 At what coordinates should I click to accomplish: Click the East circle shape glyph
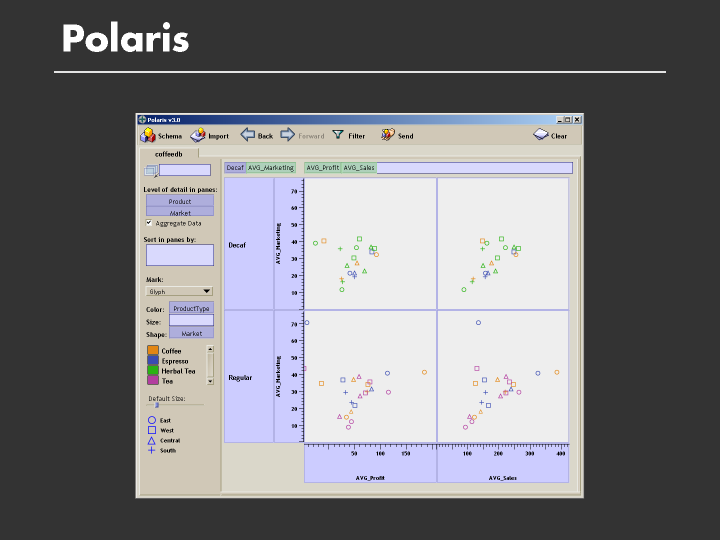(152, 420)
